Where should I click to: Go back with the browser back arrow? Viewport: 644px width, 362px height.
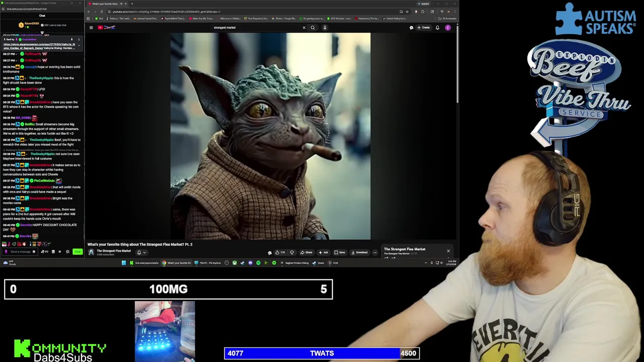pos(90,12)
